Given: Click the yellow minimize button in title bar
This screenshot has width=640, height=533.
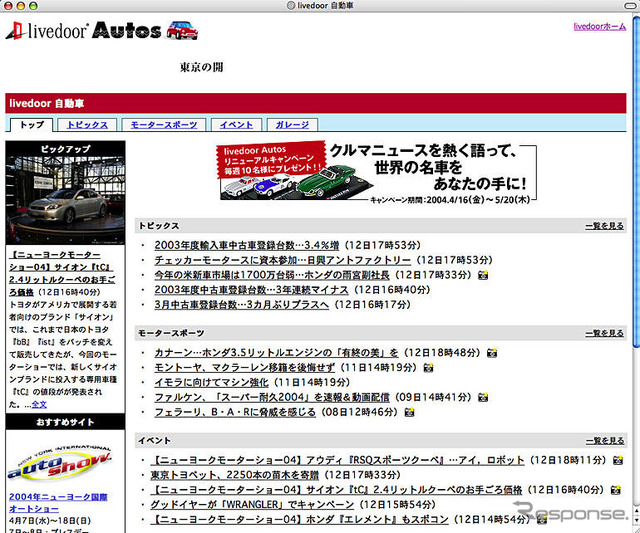Looking at the screenshot, I should (x=20, y=5).
